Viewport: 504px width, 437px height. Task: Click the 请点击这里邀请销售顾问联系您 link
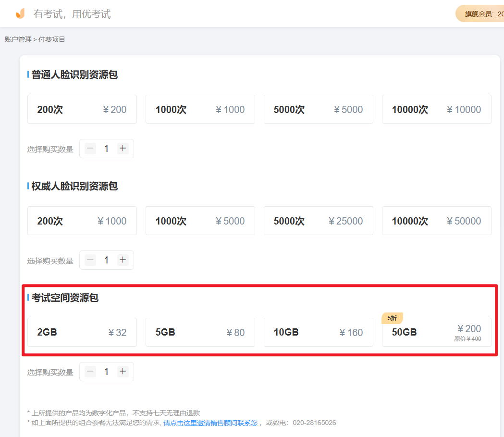[210, 423]
